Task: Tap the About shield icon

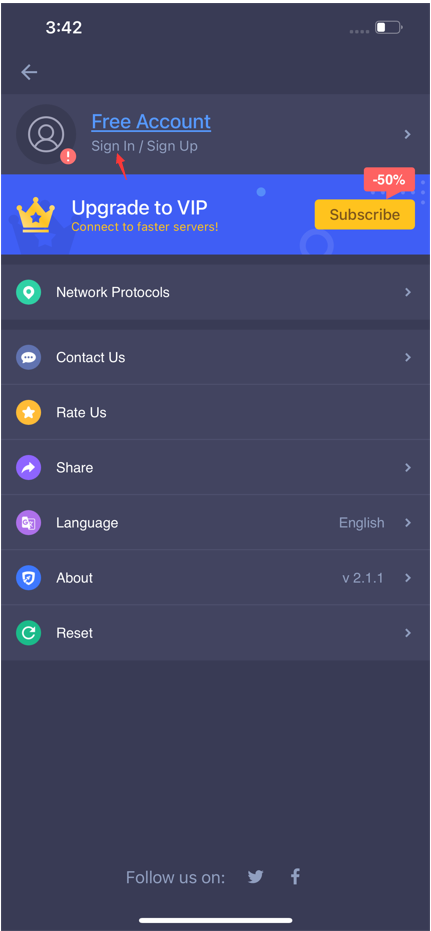Action: [x=28, y=578]
